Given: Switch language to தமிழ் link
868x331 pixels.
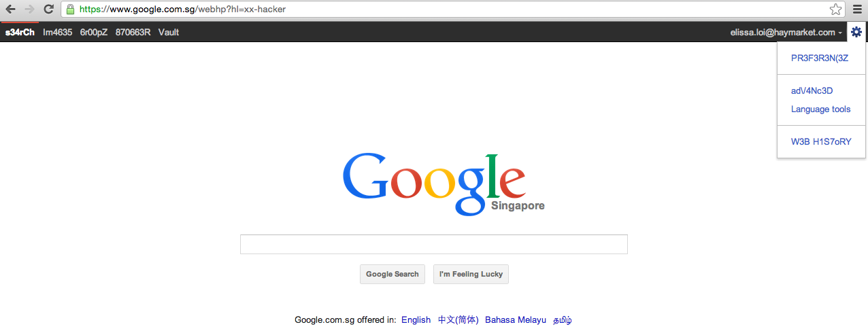Looking at the screenshot, I should pyautogui.click(x=562, y=320).
